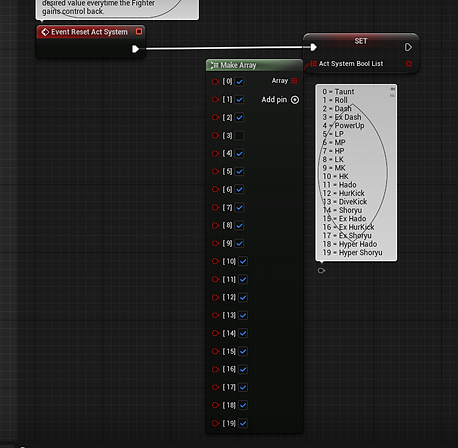Click the comment bubble pin below the list
The height and width of the screenshot is (448, 458).
point(321,271)
